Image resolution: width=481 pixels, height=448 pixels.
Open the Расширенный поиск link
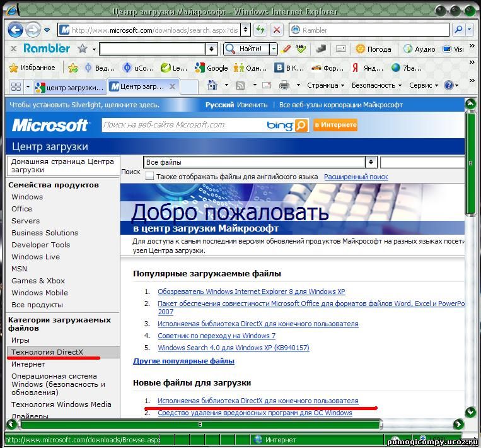pos(356,177)
